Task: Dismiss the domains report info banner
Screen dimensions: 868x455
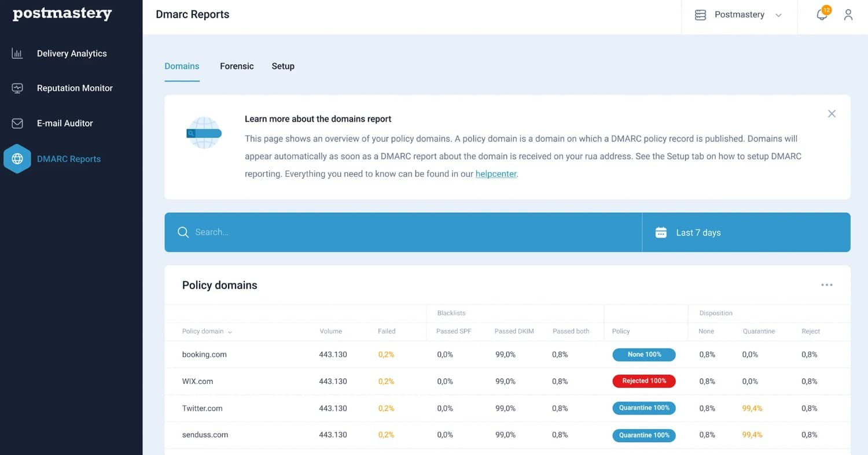Action: [832, 114]
